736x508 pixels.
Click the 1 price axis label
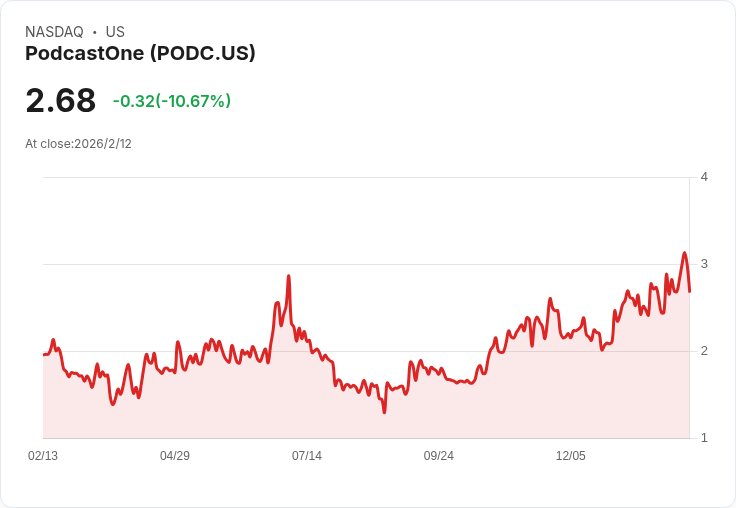click(x=704, y=438)
